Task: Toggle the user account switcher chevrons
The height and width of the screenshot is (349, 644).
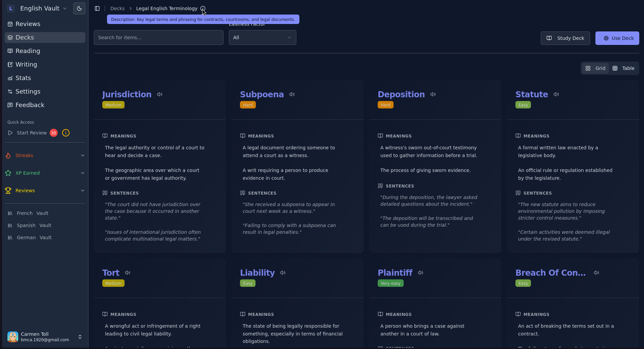Action: [x=80, y=337]
